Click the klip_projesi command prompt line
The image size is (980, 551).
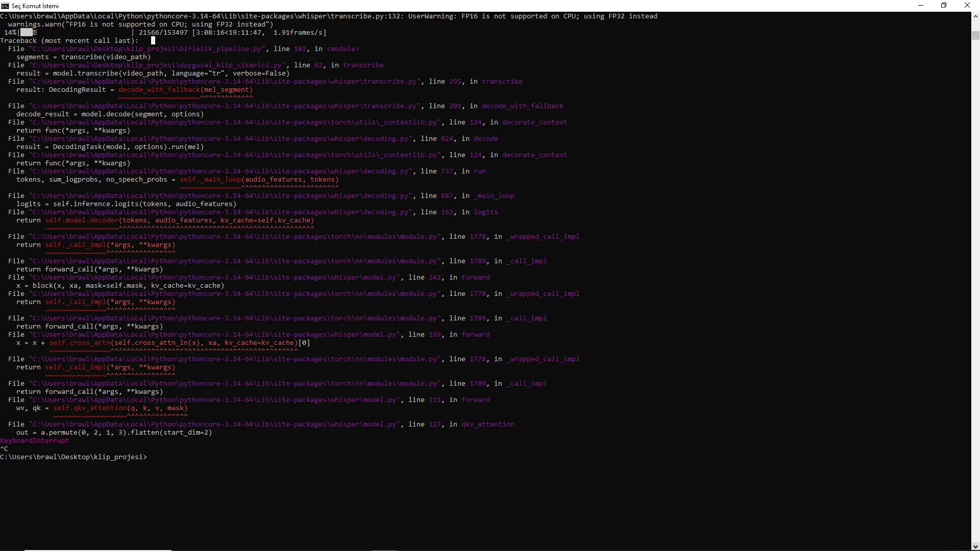point(73,457)
